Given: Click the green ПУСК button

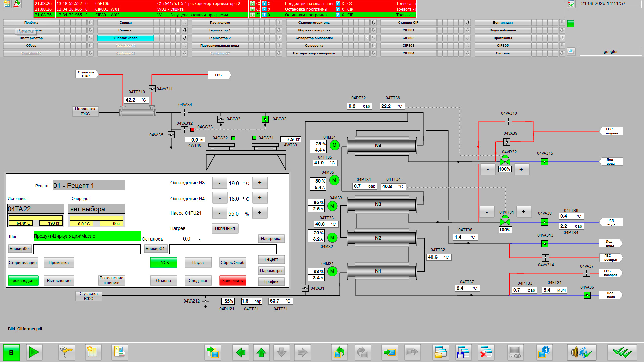Looking at the screenshot, I should (x=164, y=263).
